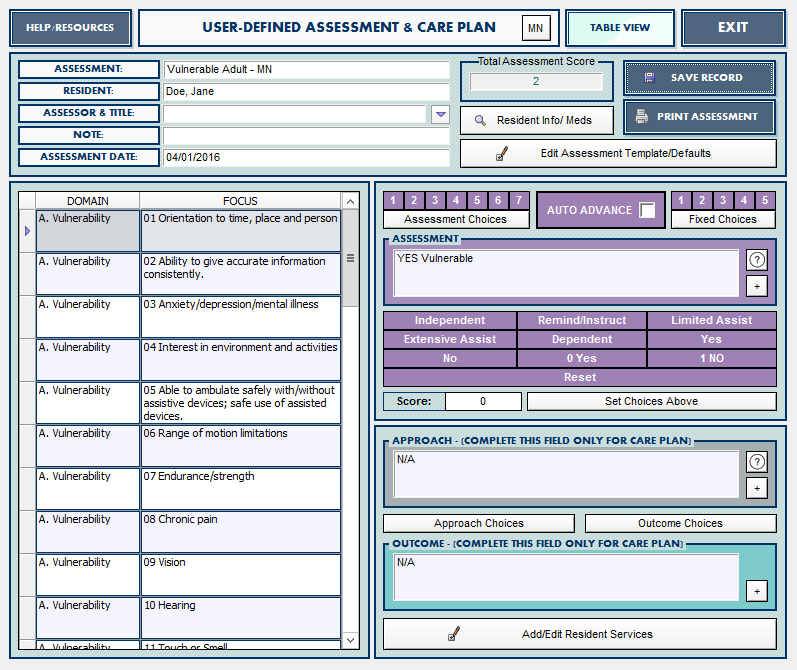Choose the Independent choice
797x670 pixels.
pos(450,320)
